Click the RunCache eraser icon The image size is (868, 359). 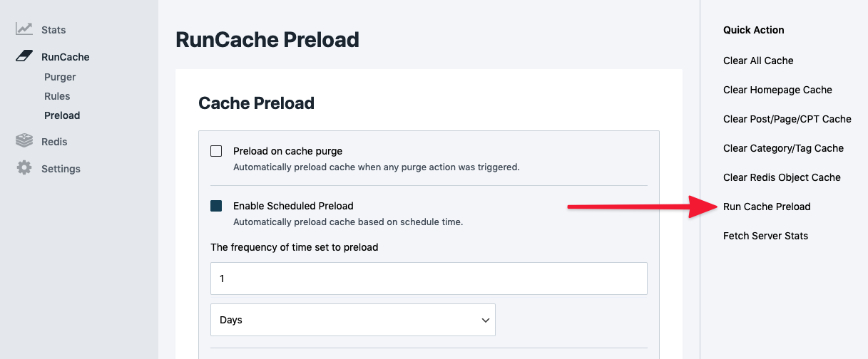coord(24,56)
